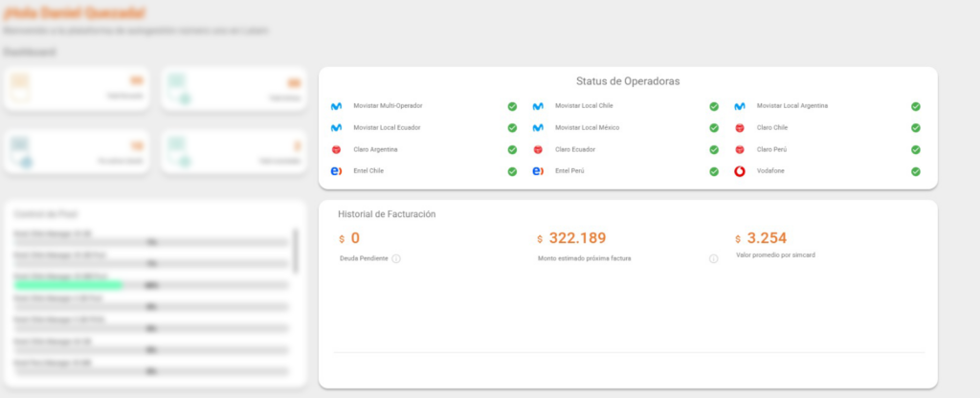Viewport: 980px width, 398px height.
Task: Click green check next to Movistar Multi-Operador
Action: (x=512, y=106)
